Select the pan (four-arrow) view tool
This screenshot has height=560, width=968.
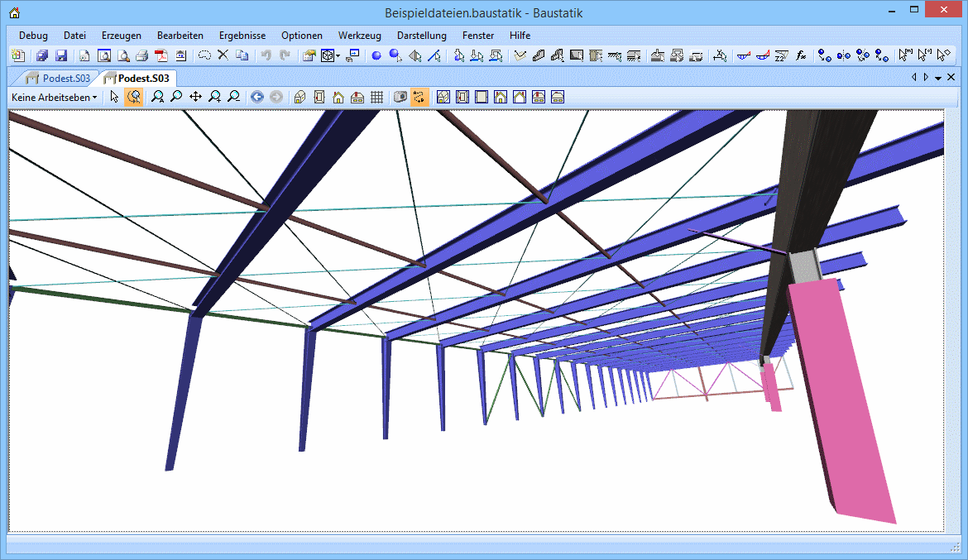click(x=195, y=97)
